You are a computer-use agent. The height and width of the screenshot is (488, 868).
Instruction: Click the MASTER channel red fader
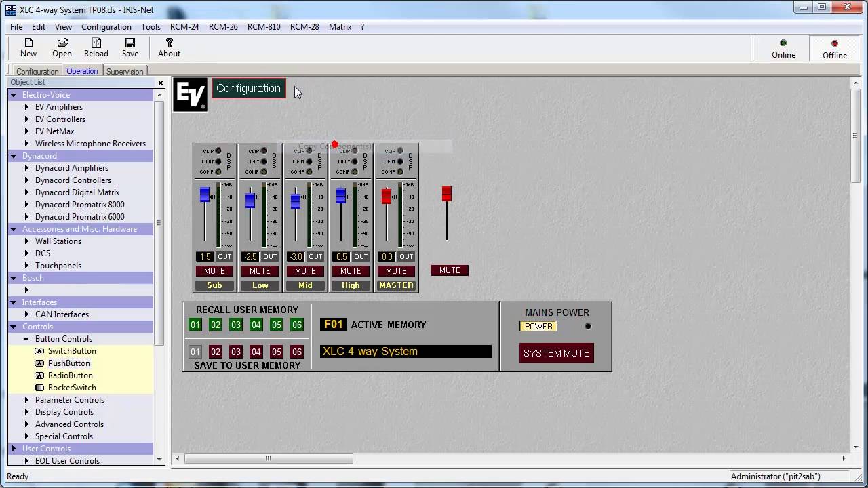coord(387,196)
